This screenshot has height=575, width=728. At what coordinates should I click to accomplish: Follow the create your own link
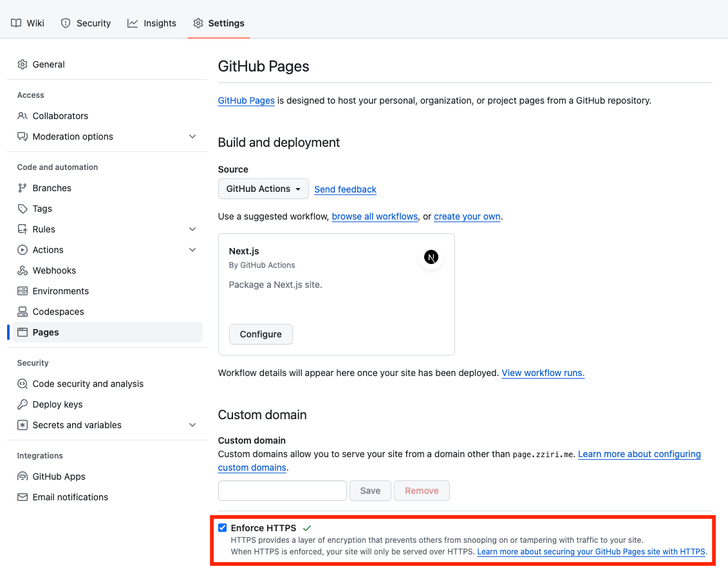[467, 216]
